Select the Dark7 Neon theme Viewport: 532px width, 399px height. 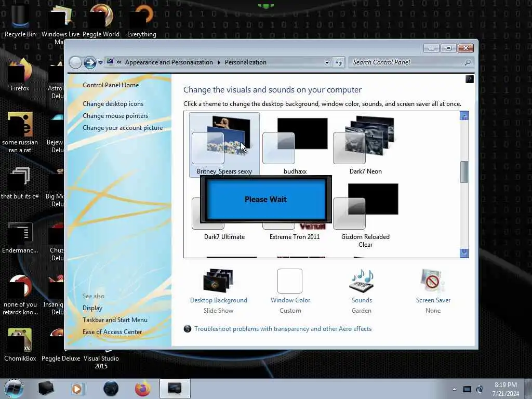pyautogui.click(x=365, y=146)
